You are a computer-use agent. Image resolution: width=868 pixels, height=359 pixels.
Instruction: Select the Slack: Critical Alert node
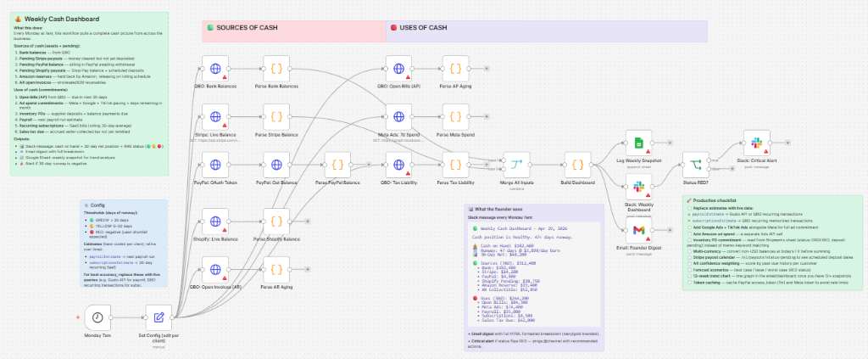coord(757,143)
